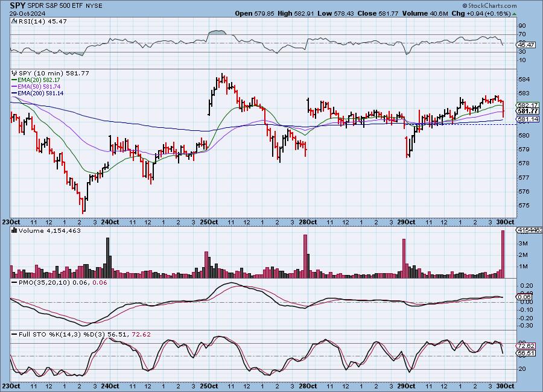Click the 10 label on the RSI axis
543x392 pixels.
522,60
